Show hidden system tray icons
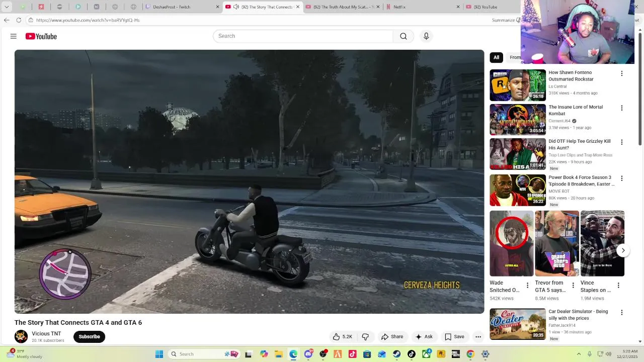Image resolution: width=644 pixels, height=362 pixels. coord(579,354)
